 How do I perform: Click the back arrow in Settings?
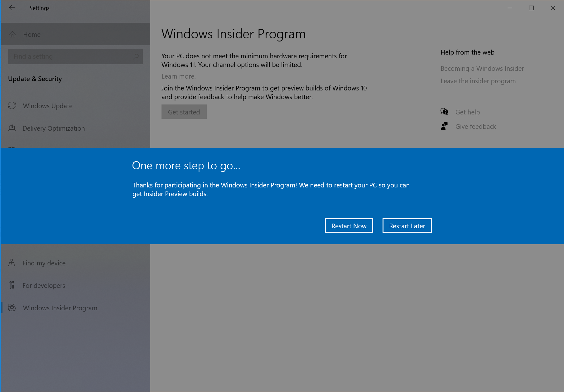[x=12, y=8]
